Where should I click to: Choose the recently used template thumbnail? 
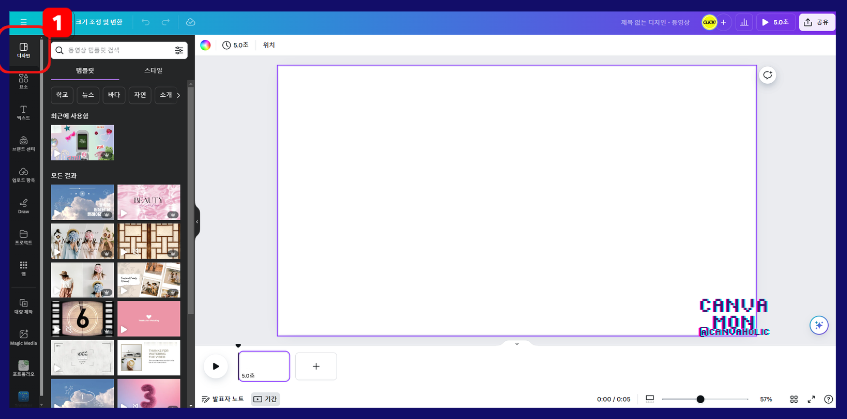tap(82, 143)
